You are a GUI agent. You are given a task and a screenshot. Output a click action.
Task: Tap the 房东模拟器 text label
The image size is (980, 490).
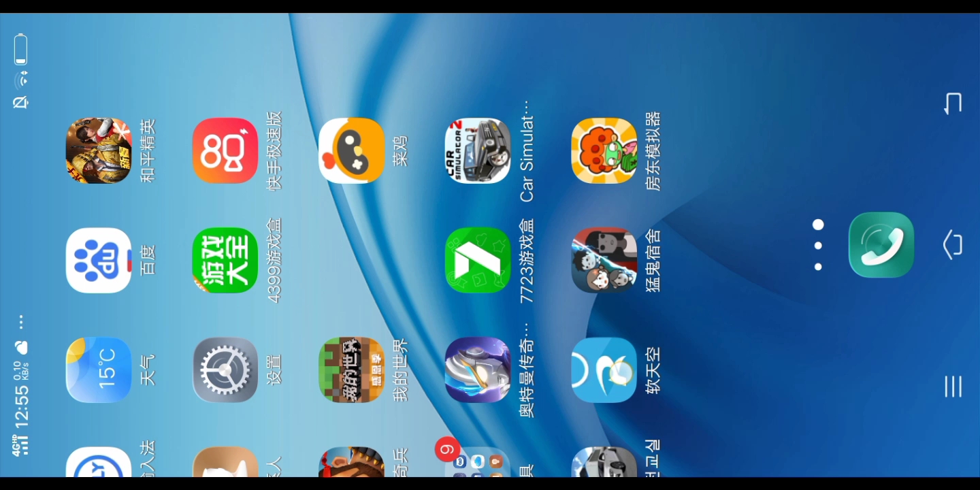(653, 150)
